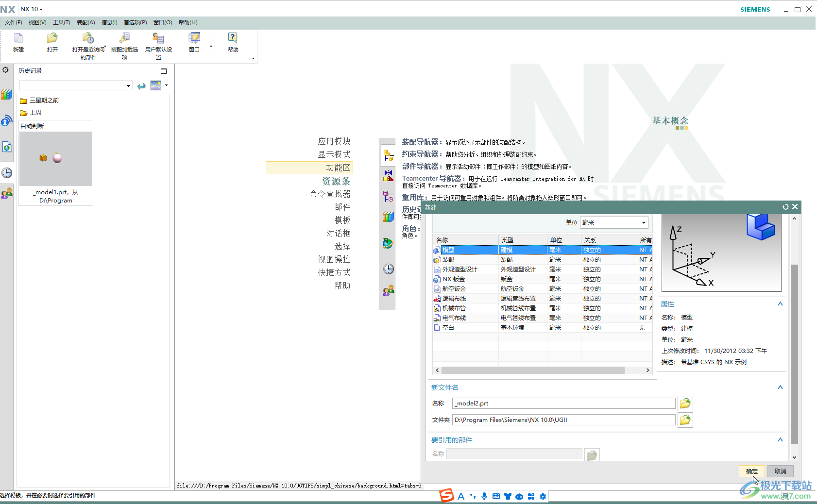Open the resource bar settings gear icon
Viewport: 817px width, 504px height.
5,70
